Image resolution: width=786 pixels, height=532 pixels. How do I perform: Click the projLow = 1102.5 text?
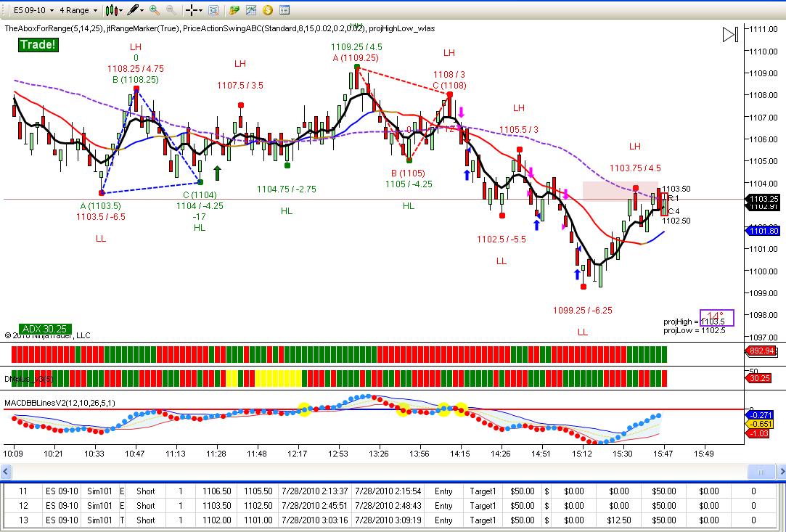coord(694,330)
